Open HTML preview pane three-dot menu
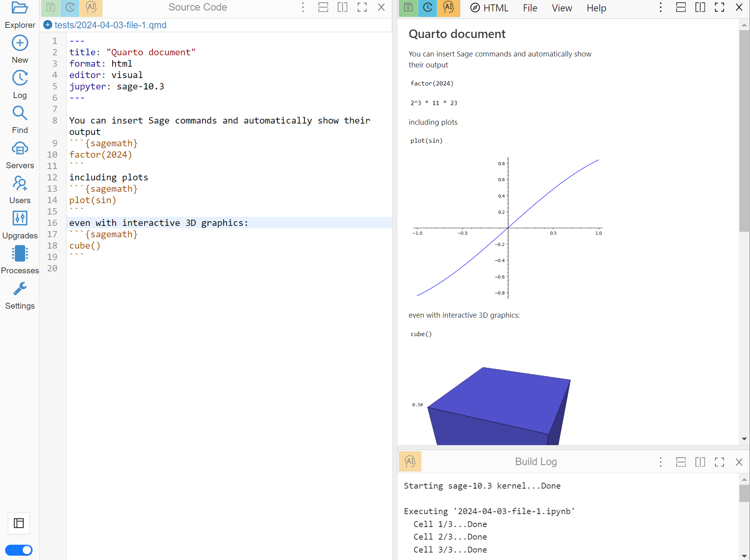Screen dimensions: 750x560 tap(661, 7)
